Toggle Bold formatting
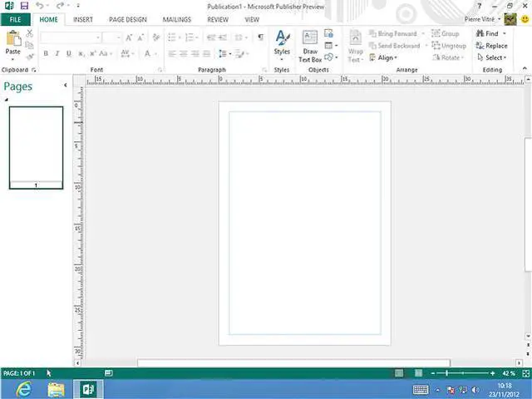Viewport: 532px width, 399px height. pyautogui.click(x=46, y=54)
